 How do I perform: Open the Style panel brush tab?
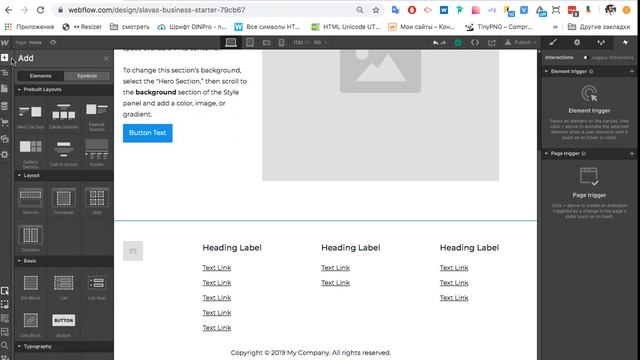tap(553, 42)
